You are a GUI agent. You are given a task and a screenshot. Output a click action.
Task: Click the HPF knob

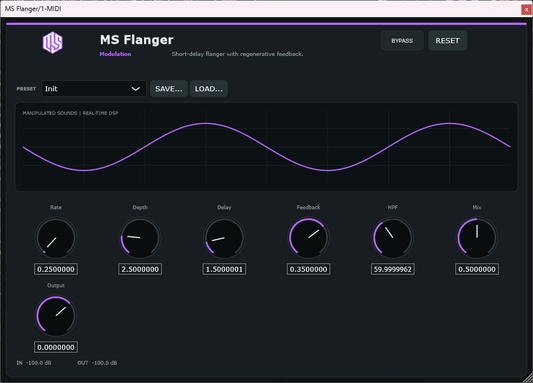tap(393, 238)
